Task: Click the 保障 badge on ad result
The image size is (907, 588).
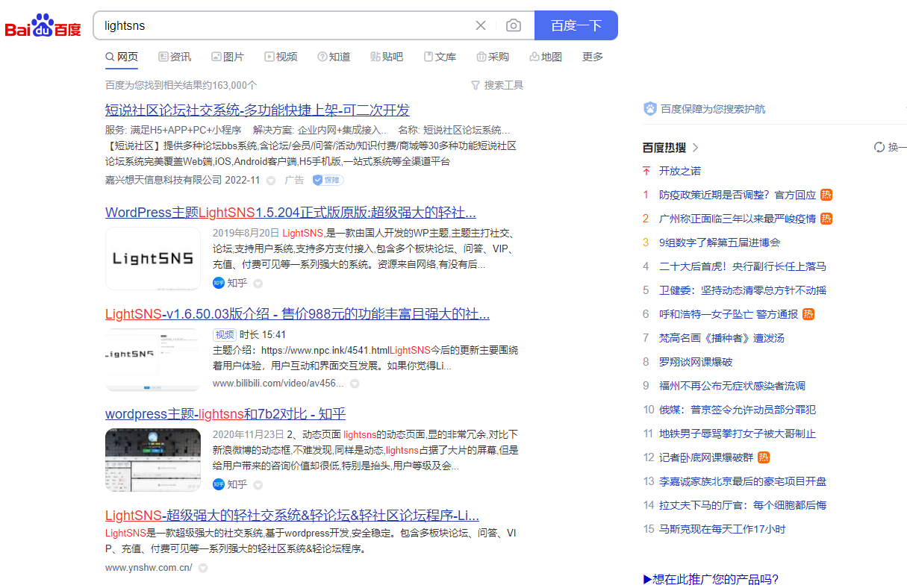Action: click(328, 180)
